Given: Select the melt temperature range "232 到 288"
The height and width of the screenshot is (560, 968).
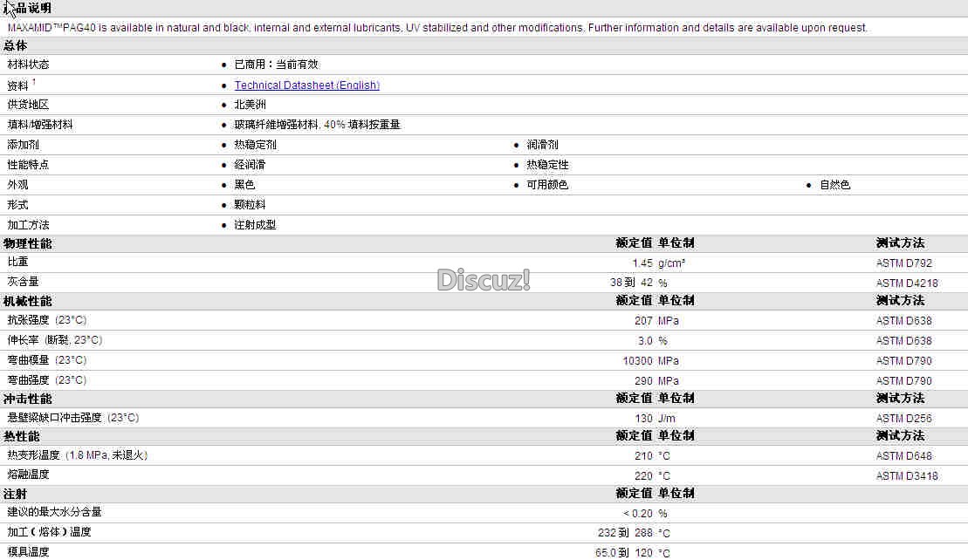Looking at the screenshot, I should [x=625, y=533].
